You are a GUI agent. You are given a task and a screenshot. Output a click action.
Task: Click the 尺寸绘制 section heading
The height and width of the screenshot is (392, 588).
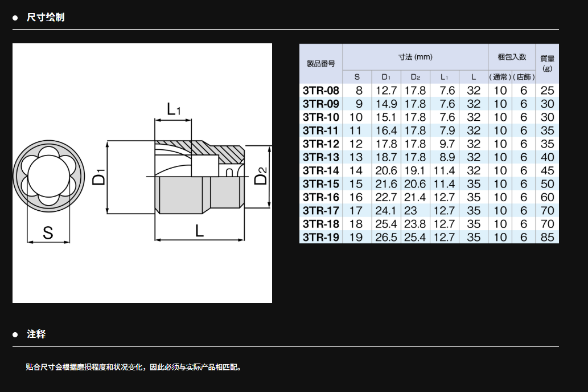tap(46, 17)
